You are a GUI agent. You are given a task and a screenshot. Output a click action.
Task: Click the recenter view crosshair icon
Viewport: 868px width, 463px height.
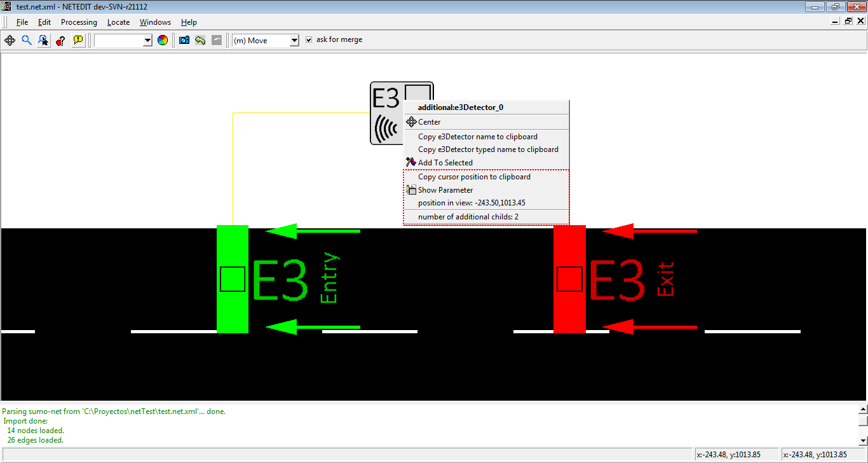(10, 40)
